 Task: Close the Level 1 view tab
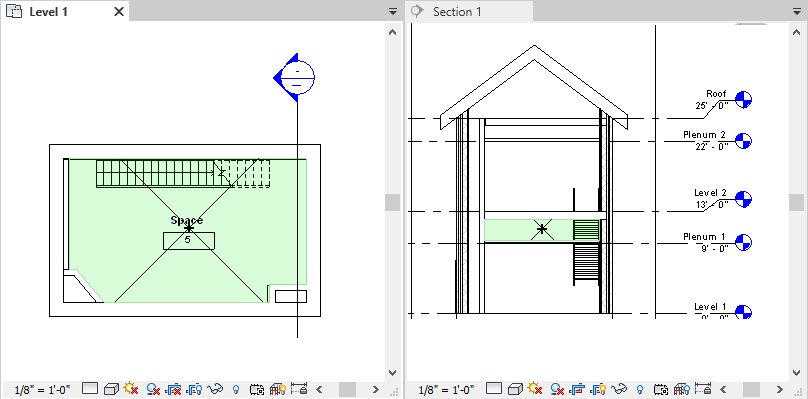coord(119,11)
